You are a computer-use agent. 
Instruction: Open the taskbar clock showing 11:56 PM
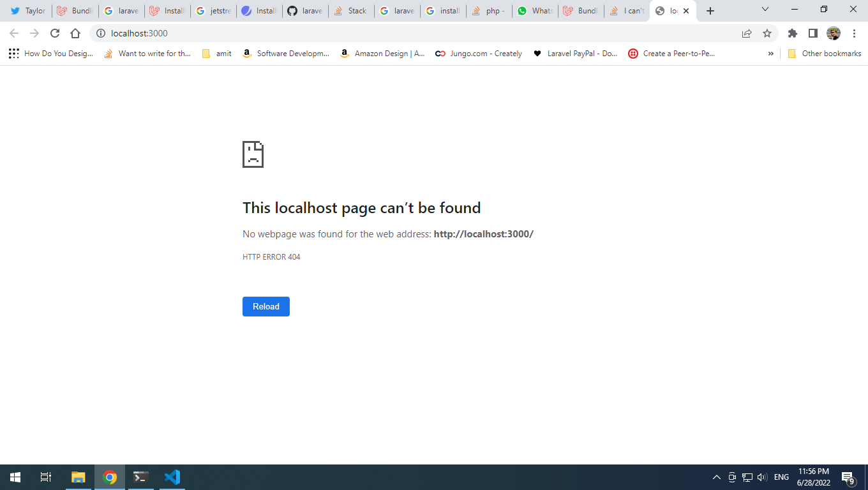(814, 477)
